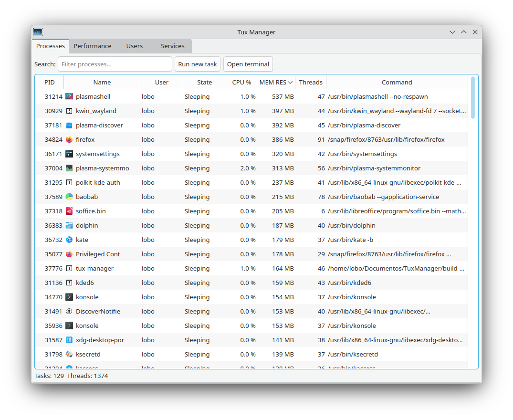
Task: Click the kded6 process icon
Action: click(69, 283)
